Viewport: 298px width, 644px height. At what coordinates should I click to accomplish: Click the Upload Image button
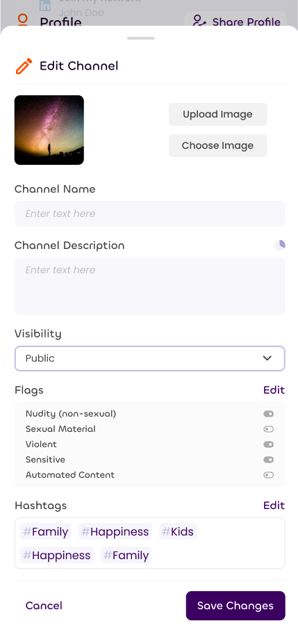pos(217,114)
